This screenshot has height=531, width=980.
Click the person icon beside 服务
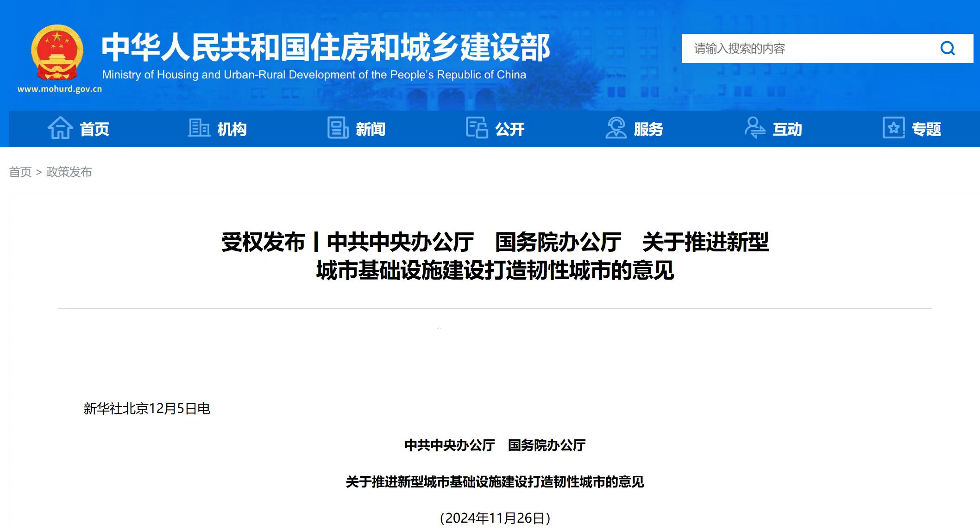click(x=616, y=128)
